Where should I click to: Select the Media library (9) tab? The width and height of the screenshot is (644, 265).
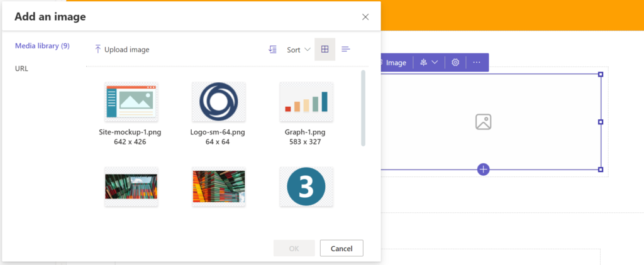click(x=42, y=46)
